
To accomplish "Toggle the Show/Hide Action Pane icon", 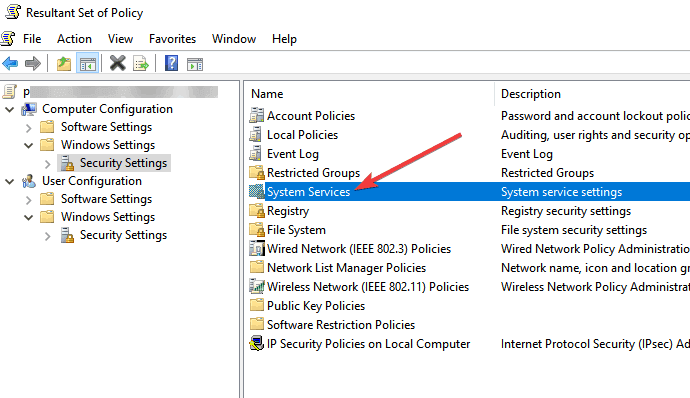I will click(195, 64).
